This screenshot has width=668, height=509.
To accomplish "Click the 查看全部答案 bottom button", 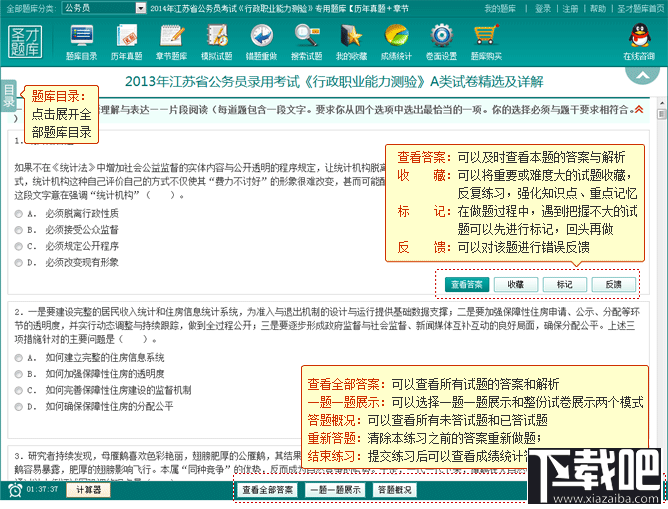I will tap(268, 490).
